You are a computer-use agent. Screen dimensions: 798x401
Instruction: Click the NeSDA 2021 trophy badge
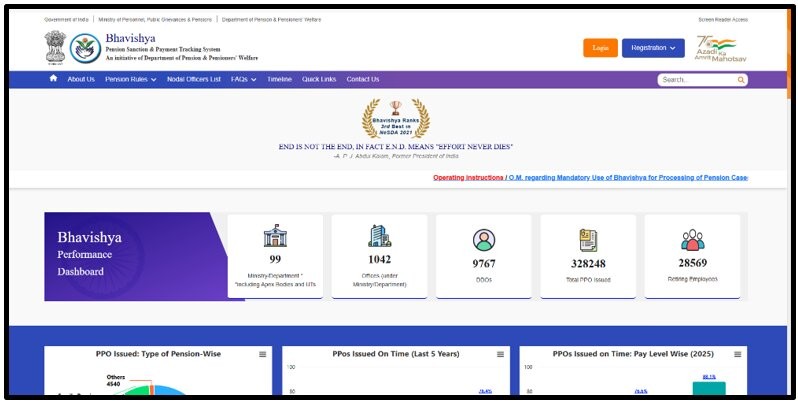395,119
